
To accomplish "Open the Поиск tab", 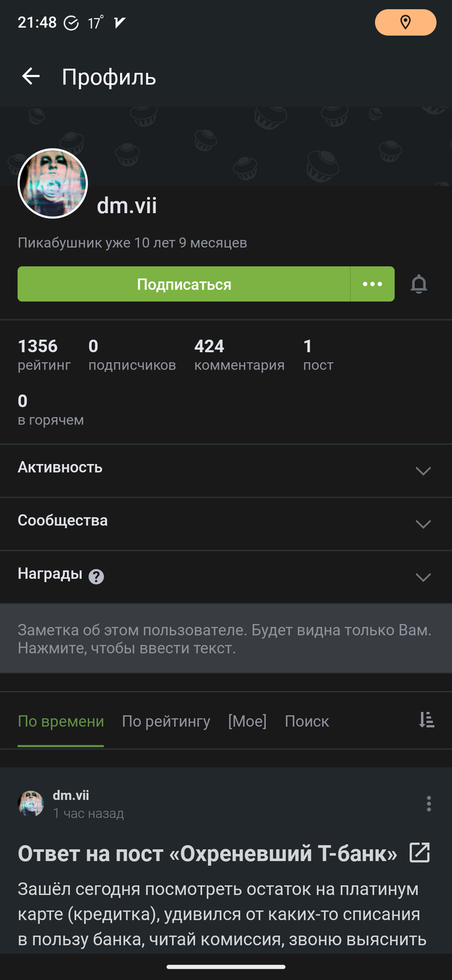I will coord(307,721).
